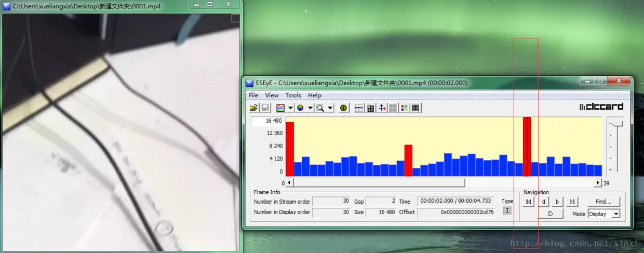Click the chart scrollbar left arrow

point(290,183)
